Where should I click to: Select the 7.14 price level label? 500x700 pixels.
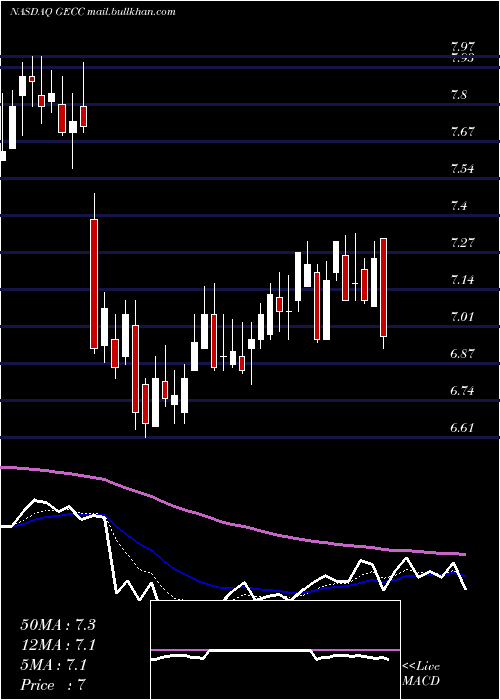point(463,280)
